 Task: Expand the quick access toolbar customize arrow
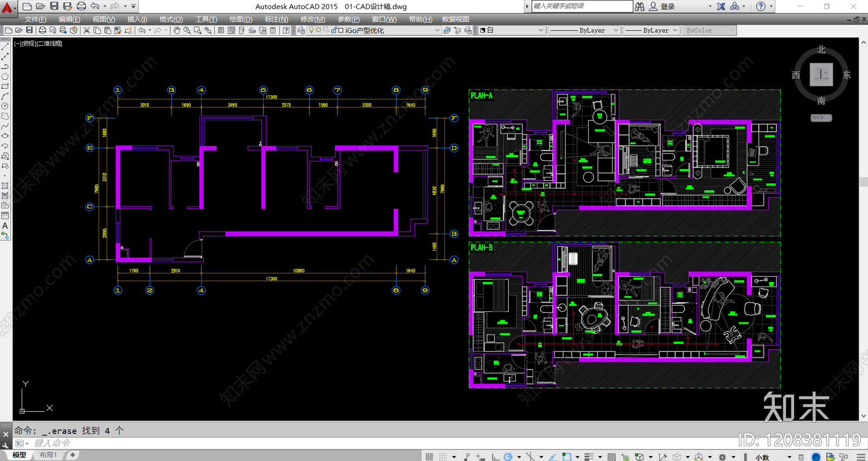pos(133,6)
